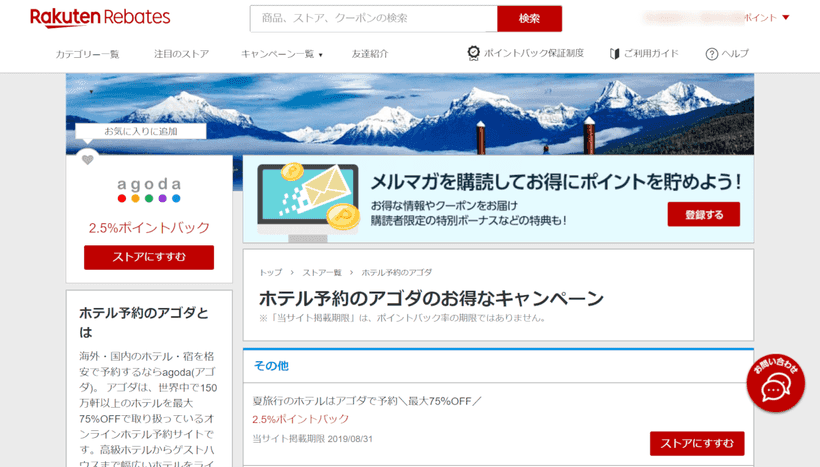
Task: Select the その他 campaign tab heading
Action: (271, 366)
